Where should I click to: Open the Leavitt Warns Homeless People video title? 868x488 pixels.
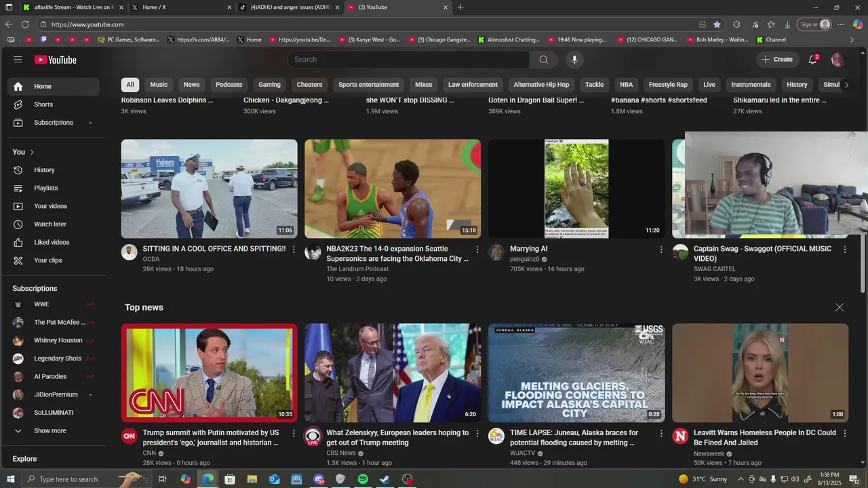pos(765,438)
